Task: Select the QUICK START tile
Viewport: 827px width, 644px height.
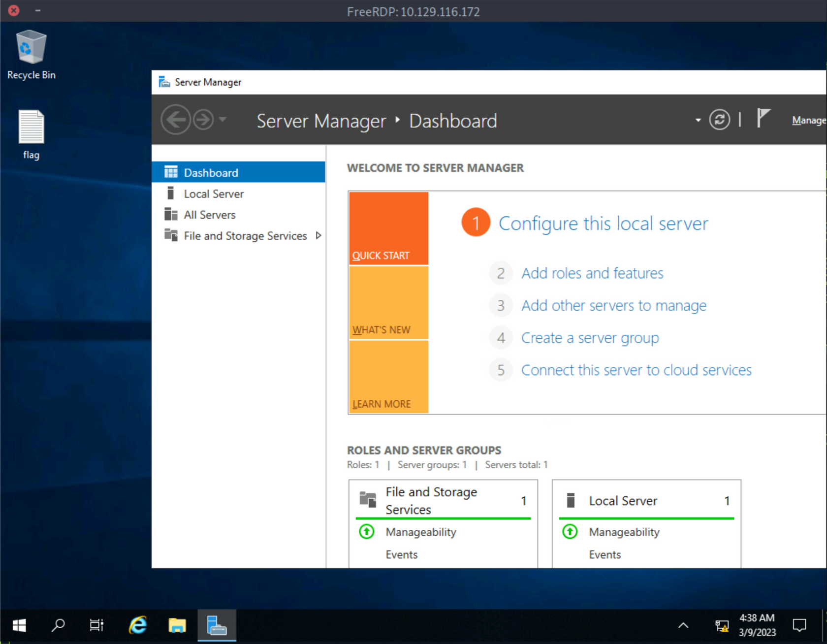Action: coord(388,228)
